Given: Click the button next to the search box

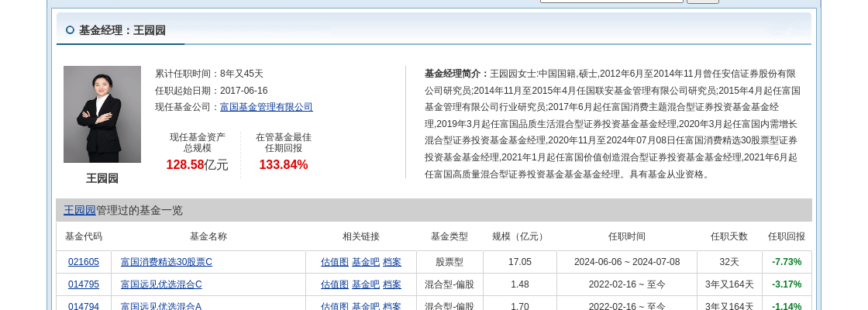Looking at the screenshot, I should pyautogui.click(x=702, y=1).
